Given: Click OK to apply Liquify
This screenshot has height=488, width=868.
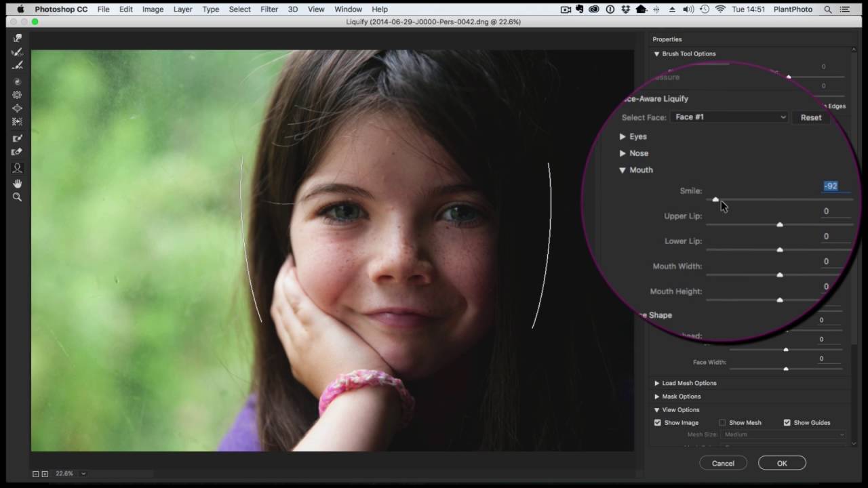Looking at the screenshot, I should click(782, 463).
